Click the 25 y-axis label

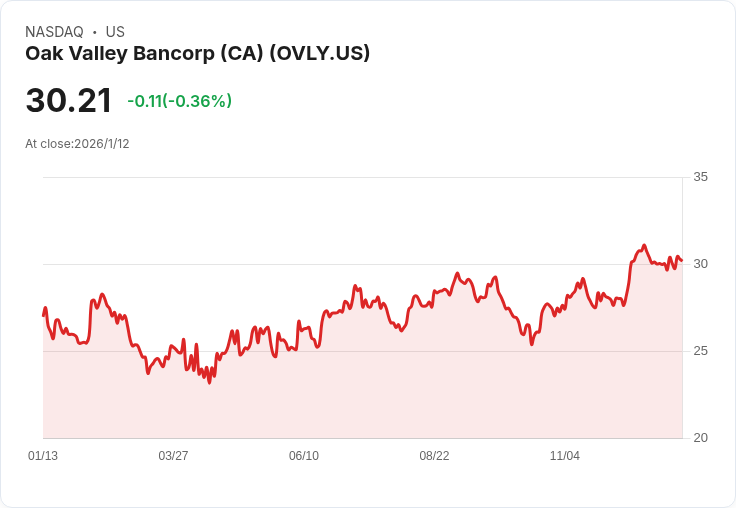pyautogui.click(x=700, y=351)
